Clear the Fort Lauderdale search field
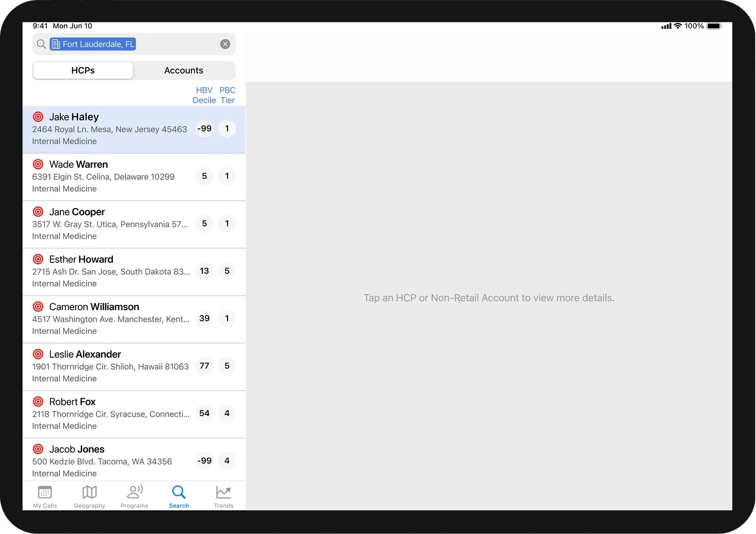This screenshot has height=534, width=756. click(225, 44)
